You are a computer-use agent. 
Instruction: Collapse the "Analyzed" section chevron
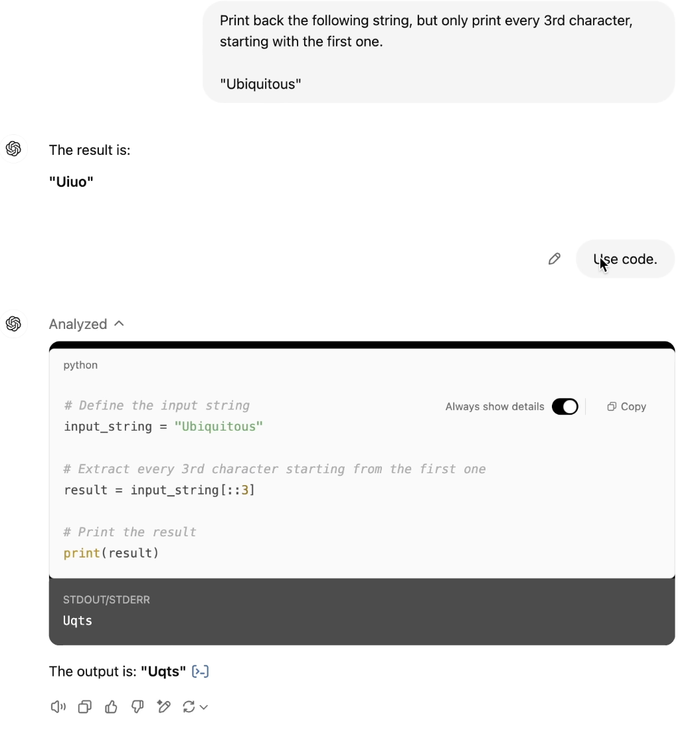click(119, 324)
